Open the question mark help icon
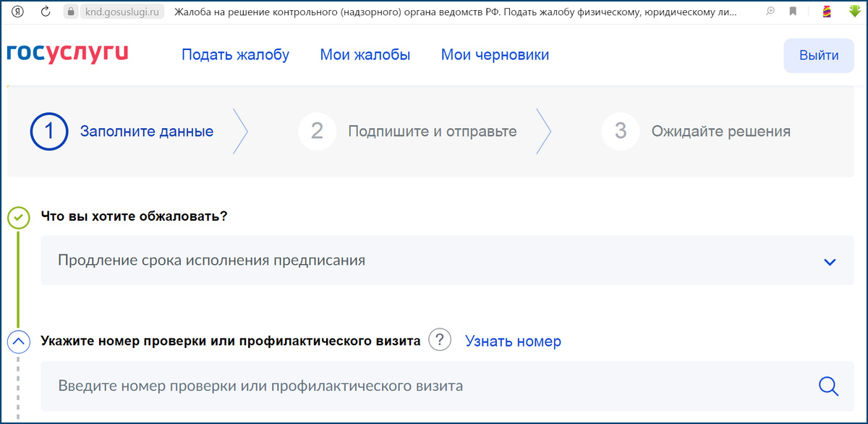The width and height of the screenshot is (868, 424). pos(439,340)
